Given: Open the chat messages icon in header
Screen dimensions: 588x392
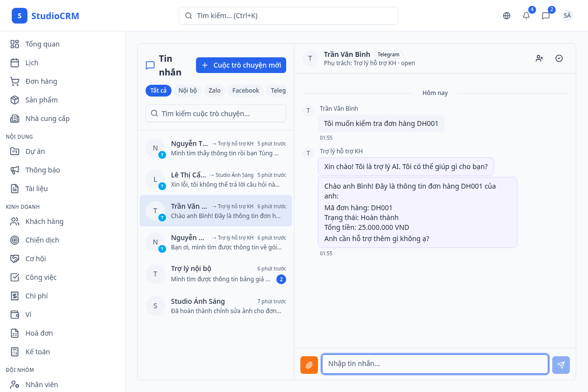Looking at the screenshot, I should point(546,16).
